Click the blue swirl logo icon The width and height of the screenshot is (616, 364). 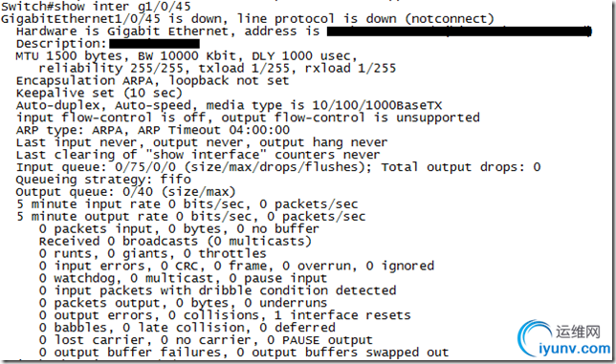click(x=535, y=338)
